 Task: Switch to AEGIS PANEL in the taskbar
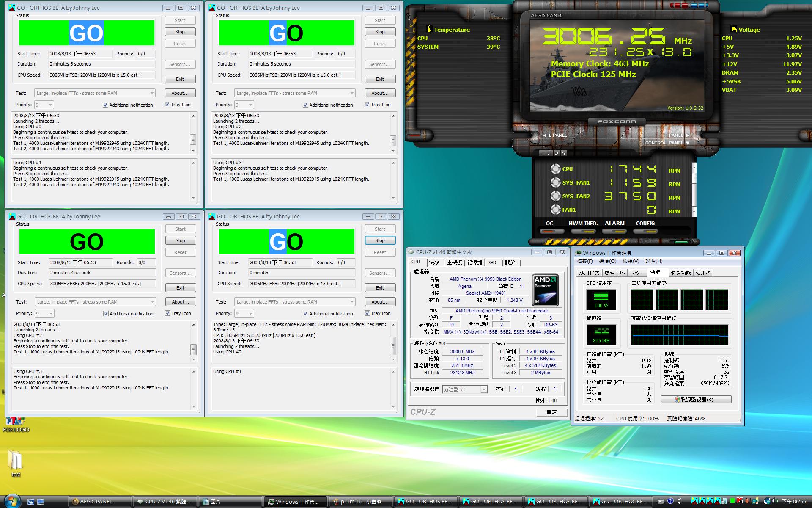click(x=100, y=502)
